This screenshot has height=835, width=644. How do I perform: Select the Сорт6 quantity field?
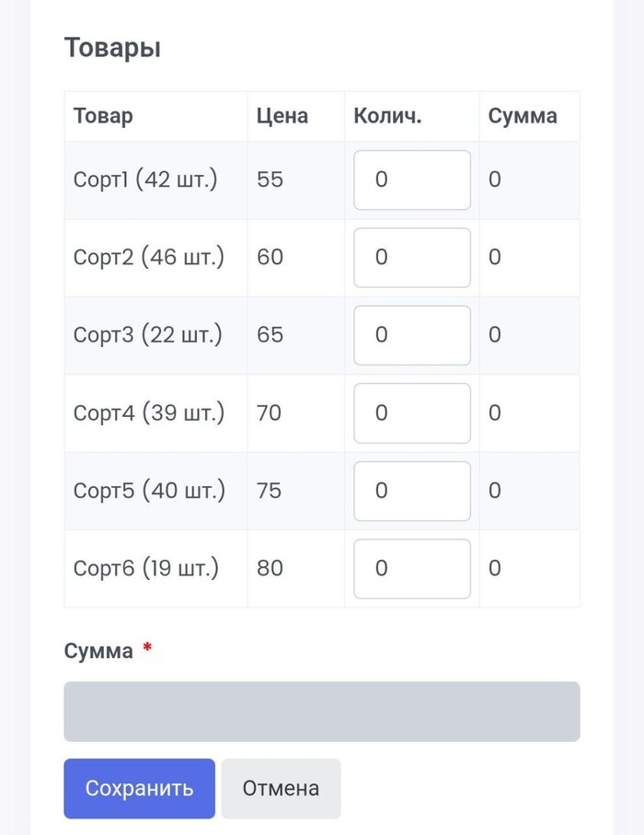coord(412,569)
